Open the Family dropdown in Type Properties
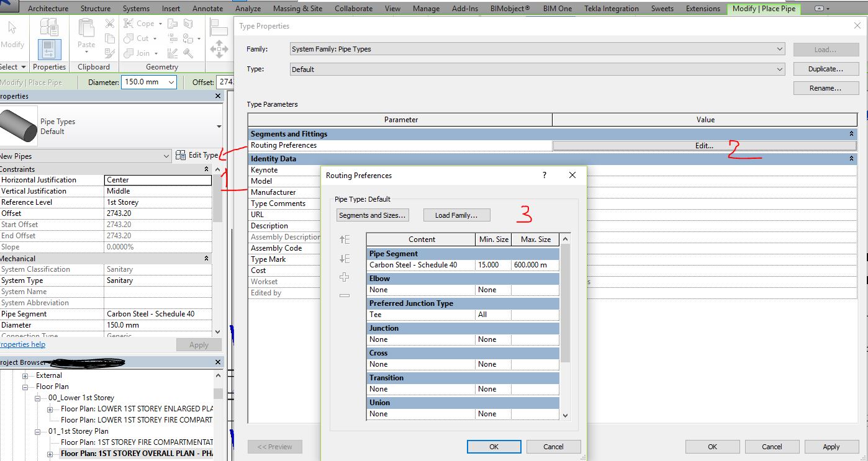The image size is (868, 461). (780, 49)
